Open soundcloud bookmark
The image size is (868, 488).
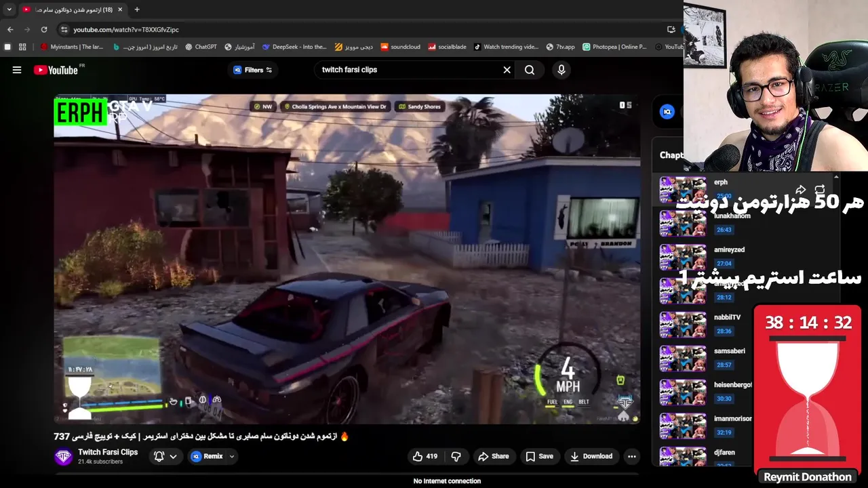pos(400,47)
